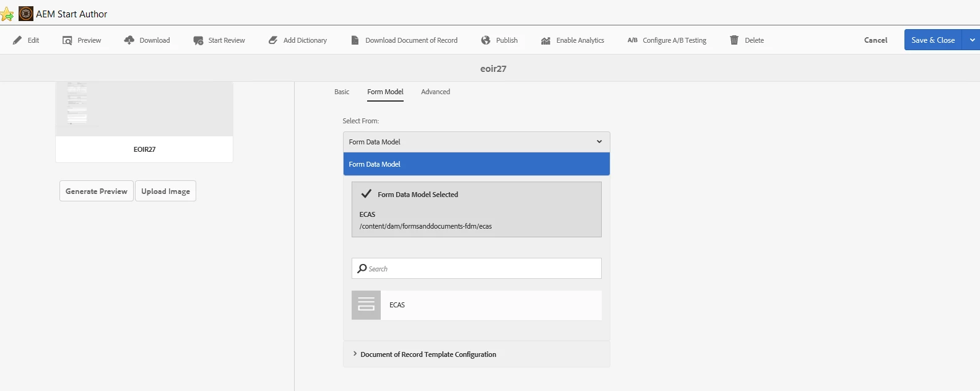Click the ECAS data model list icon
The image size is (980, 391).
[366, 305]
